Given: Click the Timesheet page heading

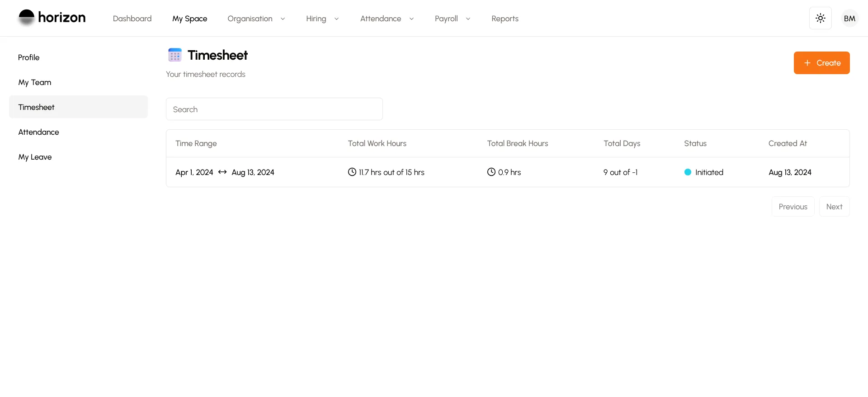Looking at the screenshot, I should (217, 55).
